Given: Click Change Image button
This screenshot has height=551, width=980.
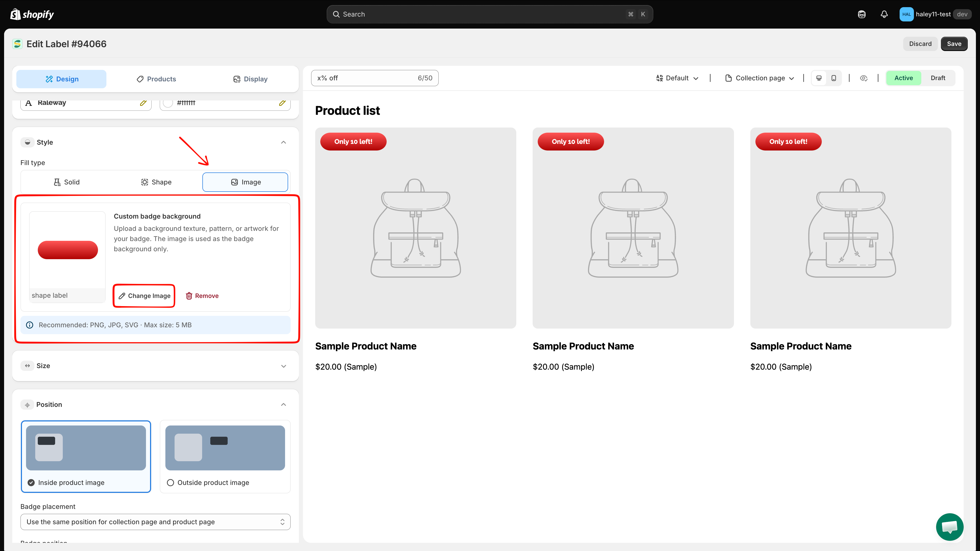Looking at the screenshot, I should 144,296.
